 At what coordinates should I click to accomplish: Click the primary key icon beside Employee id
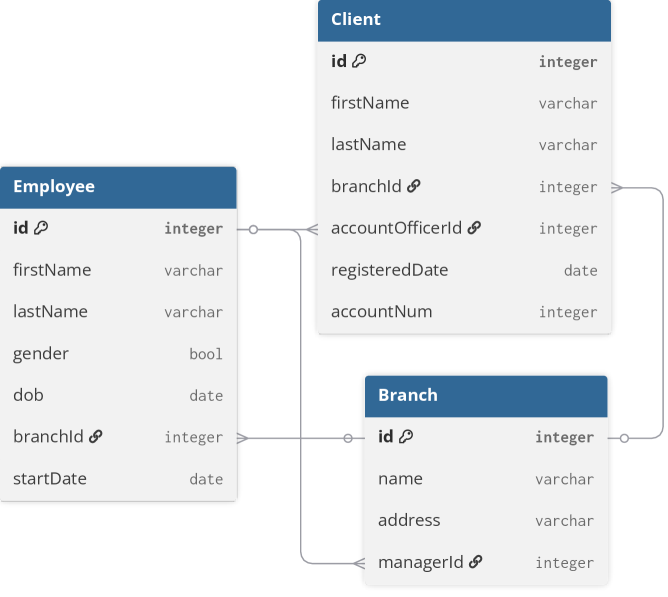[x=42, y=228]
